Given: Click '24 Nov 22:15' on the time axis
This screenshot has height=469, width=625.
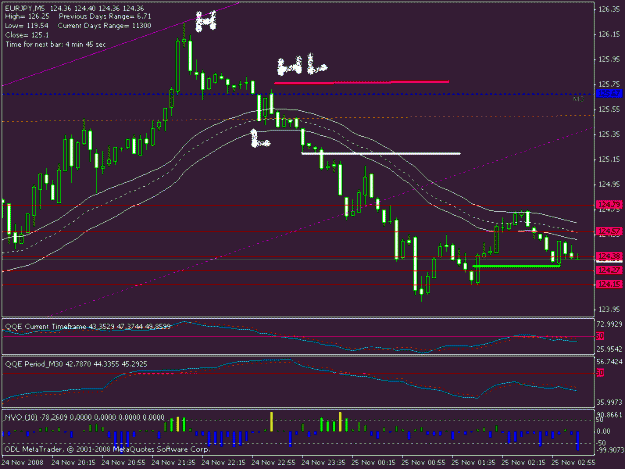Looking at the screenshot, I should (223, 462).
